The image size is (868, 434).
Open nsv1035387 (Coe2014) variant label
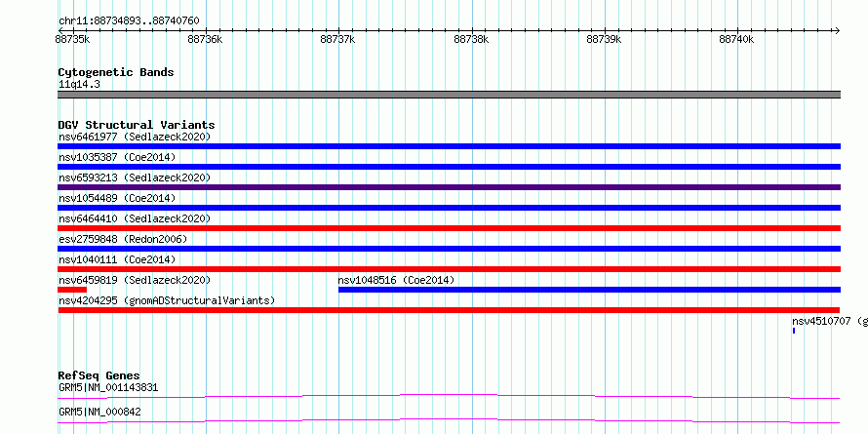pos(117,157)
